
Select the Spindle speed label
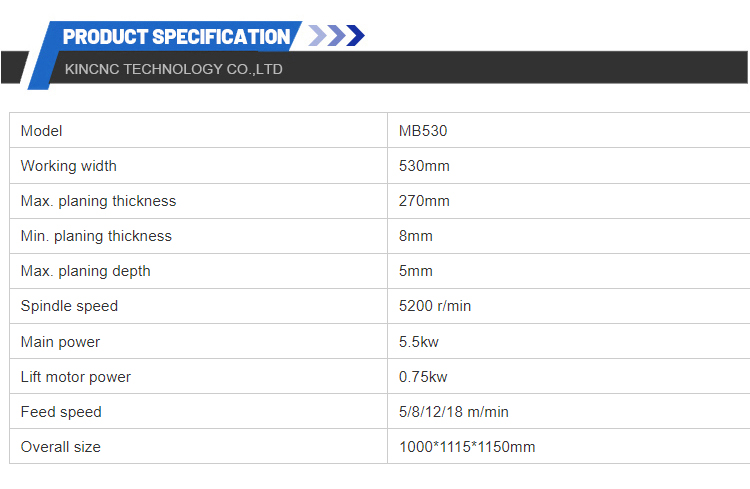69,306
